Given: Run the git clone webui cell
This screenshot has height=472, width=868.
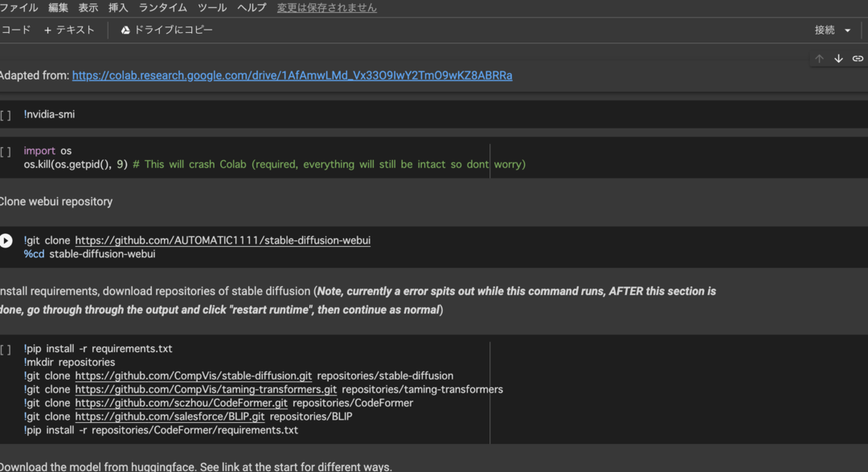Looking at the screenshot, I should click(x=6, y=240).
